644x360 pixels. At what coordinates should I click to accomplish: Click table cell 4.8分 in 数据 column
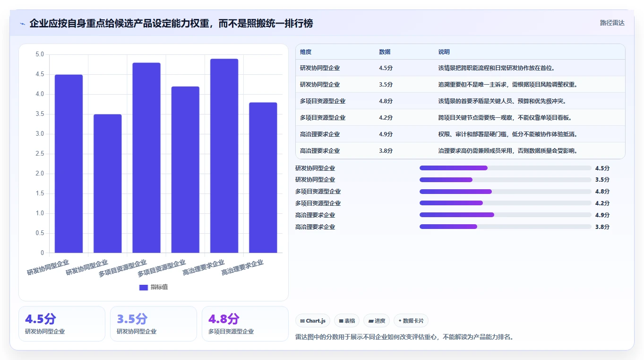tap(386, 101)
